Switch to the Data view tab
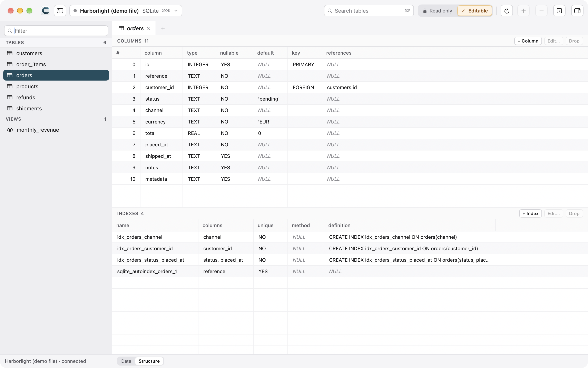This screenshot has height=368, width=588. tap(126, 361)
